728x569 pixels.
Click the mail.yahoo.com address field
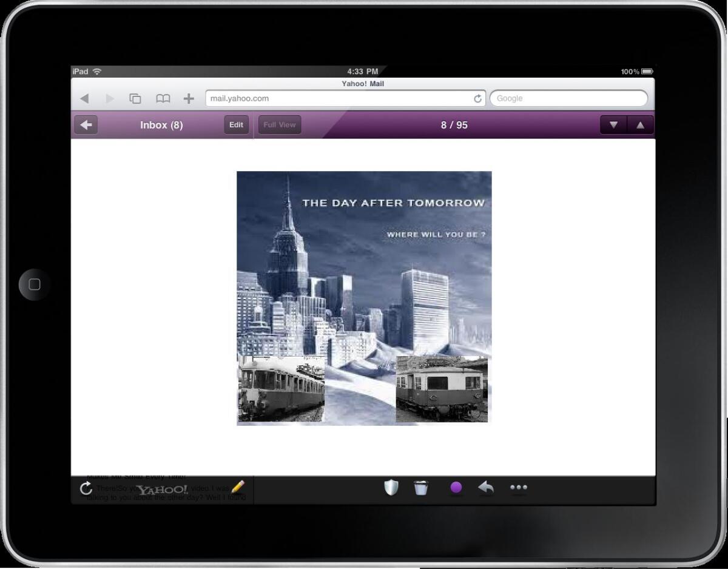(x=337, y=98)
